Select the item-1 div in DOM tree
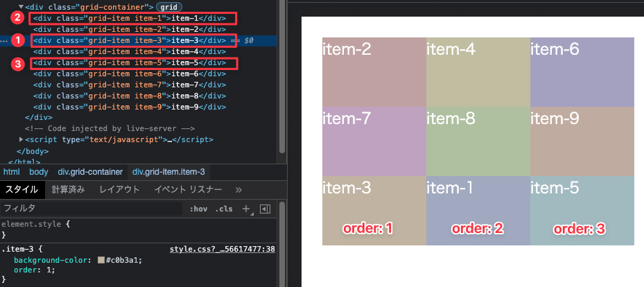Image resolution: width=644 pixels, height=287 pixels. point(130,18)
